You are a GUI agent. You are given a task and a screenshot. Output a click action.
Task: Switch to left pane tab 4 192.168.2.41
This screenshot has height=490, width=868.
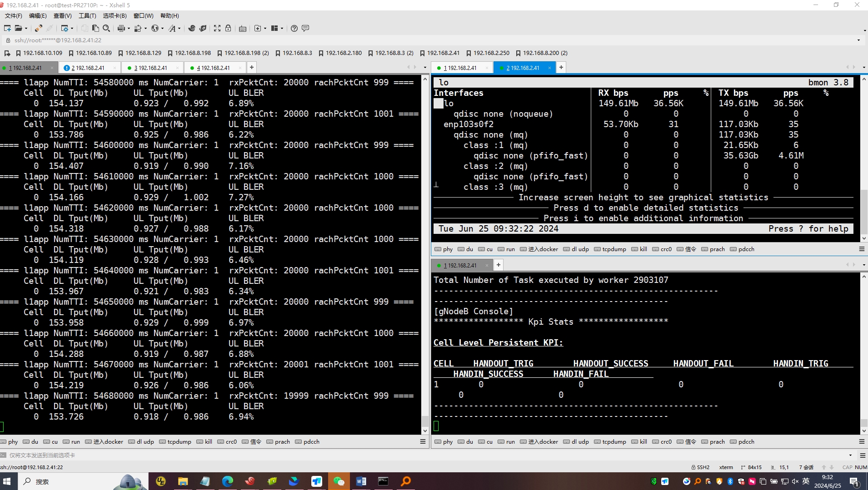point(214,68)
